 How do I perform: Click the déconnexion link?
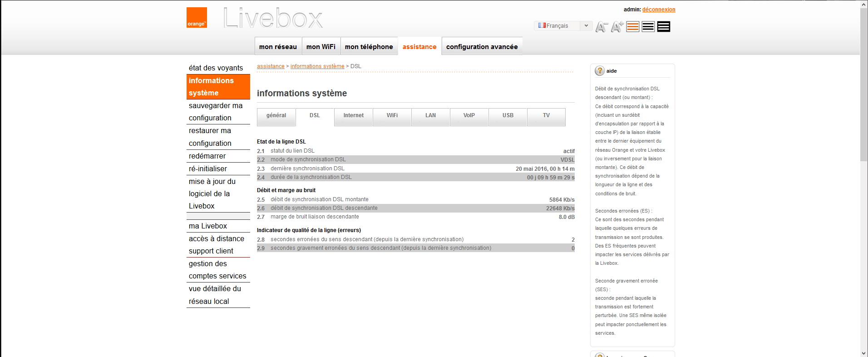659,10
